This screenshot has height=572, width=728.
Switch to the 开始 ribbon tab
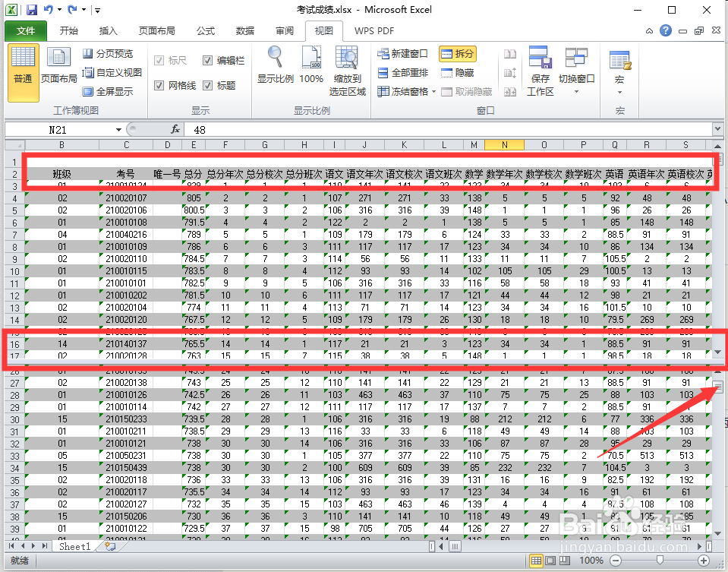pos(68,31)
